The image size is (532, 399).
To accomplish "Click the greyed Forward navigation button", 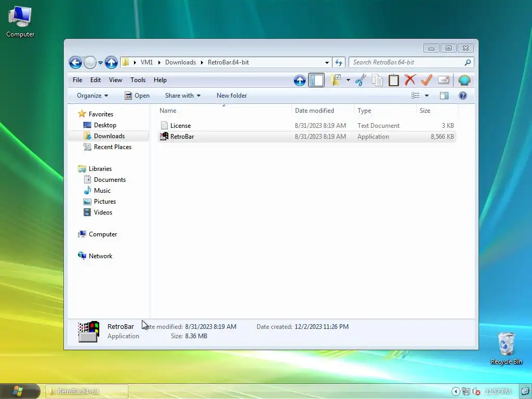I will 90,62.
